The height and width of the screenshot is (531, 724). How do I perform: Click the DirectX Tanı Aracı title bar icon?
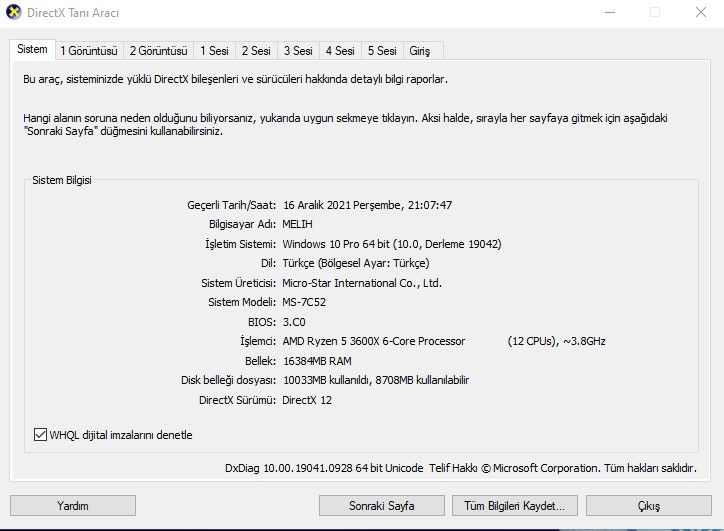pos(14,12)
